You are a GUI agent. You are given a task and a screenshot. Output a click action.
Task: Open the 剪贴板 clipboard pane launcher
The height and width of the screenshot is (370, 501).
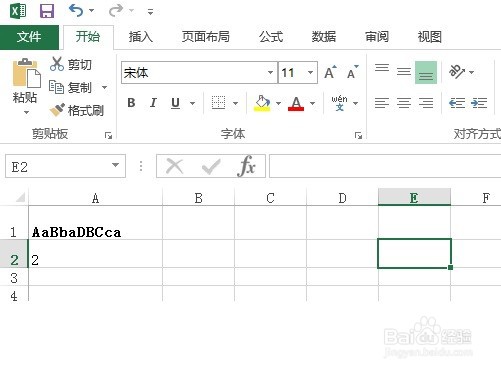108,135
